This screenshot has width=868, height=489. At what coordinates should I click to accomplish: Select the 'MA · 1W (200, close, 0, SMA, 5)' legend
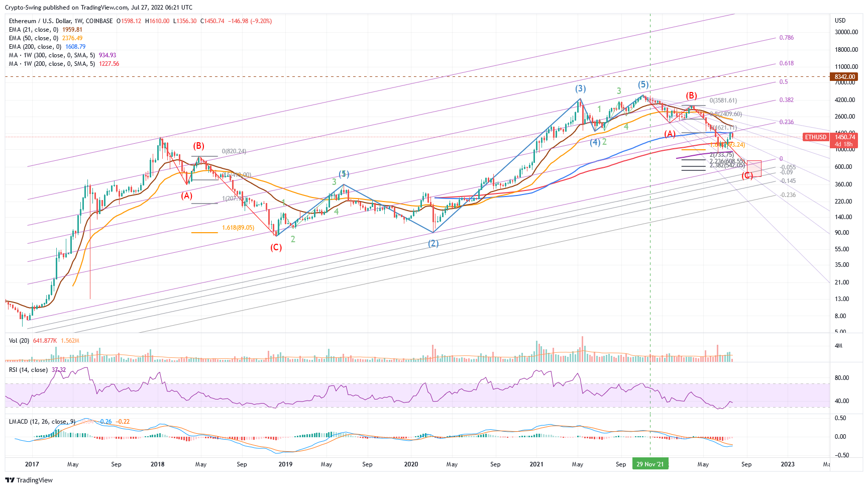click(x=52, y=64)
